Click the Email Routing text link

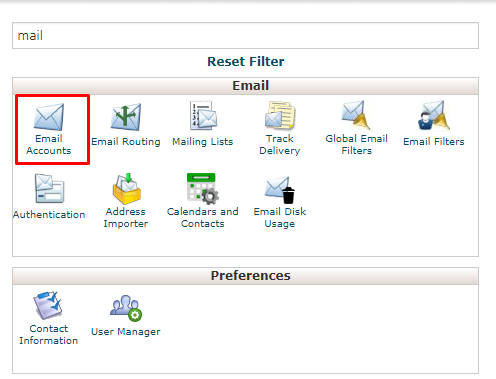126,142
